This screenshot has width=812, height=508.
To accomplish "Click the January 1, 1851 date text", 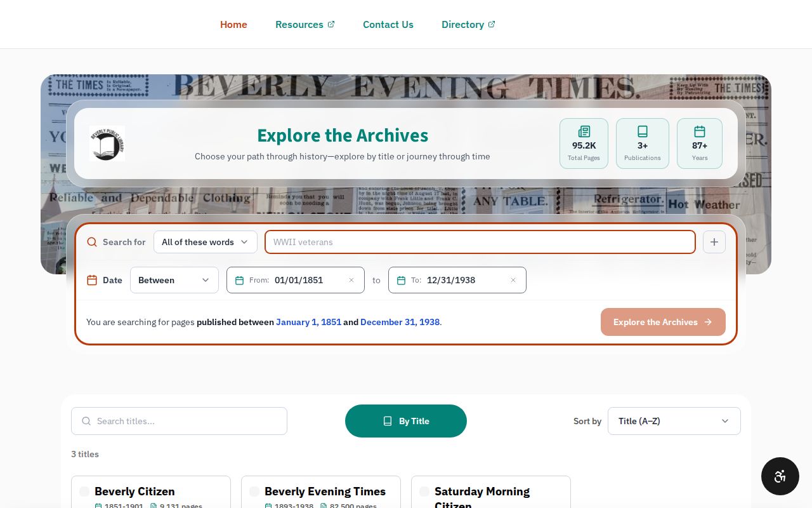I will click(x=308, y=322).
